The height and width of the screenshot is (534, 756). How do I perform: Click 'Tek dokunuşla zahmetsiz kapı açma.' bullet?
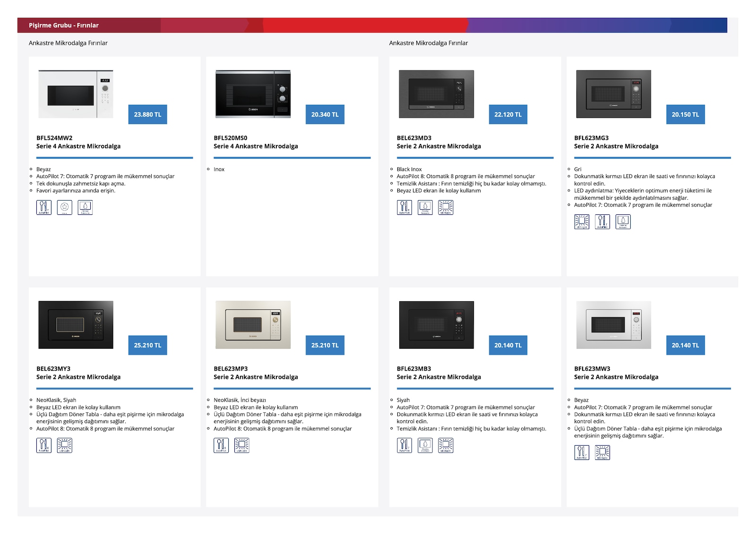[81, 184]
